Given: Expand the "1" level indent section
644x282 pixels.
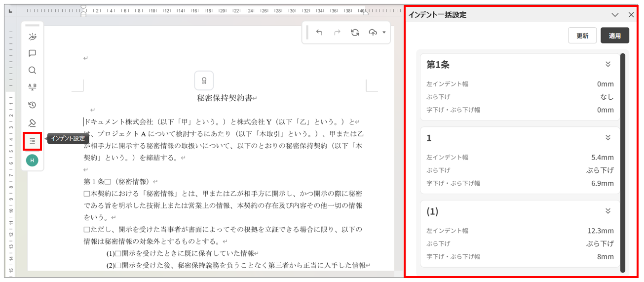Looking at the screenshot, I should pyautogui.click(x=608, y=138).
